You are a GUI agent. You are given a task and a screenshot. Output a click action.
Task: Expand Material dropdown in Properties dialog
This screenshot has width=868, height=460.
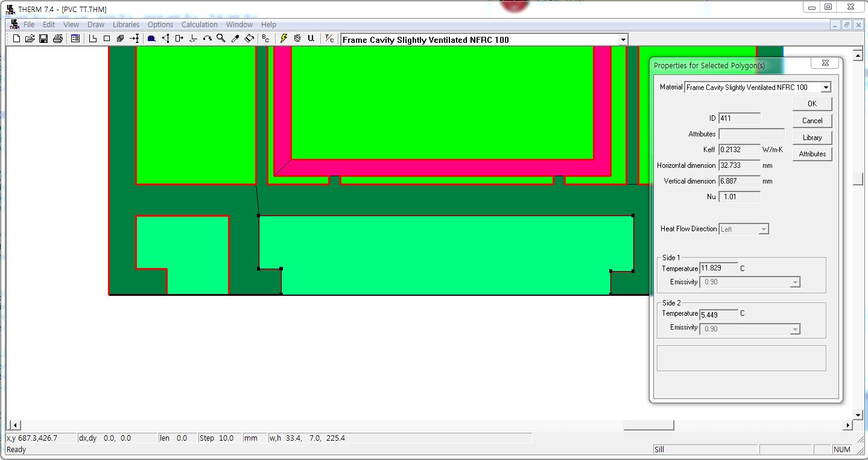(x=826, y=88)
